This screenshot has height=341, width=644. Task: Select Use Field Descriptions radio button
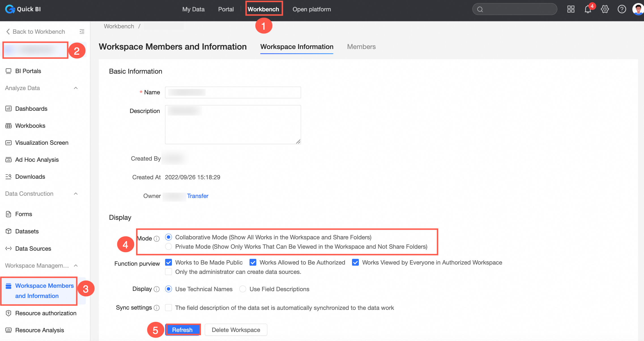coord(243,289)
